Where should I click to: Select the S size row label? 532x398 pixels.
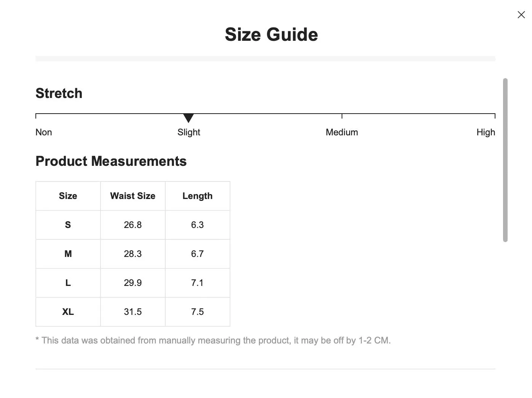[x=68, y=225]
